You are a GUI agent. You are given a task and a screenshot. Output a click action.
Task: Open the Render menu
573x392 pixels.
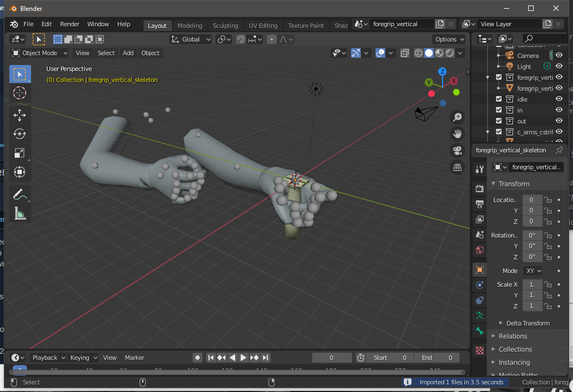click(69, 24)
